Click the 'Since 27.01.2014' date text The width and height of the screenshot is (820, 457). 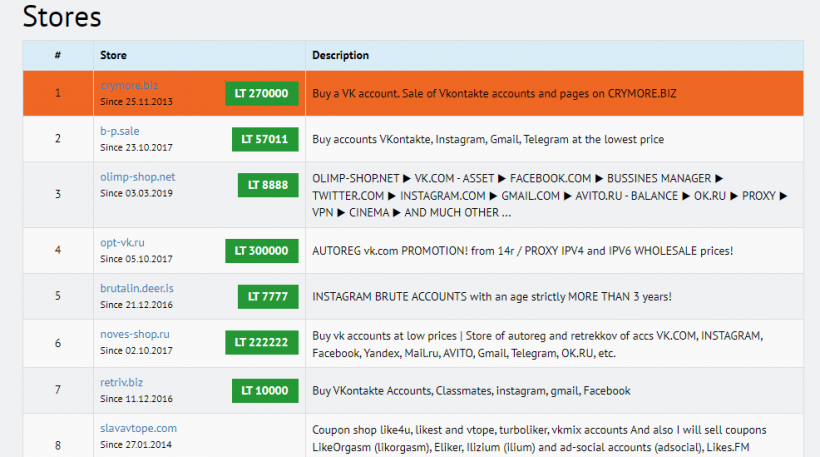(x=136, y=444)
